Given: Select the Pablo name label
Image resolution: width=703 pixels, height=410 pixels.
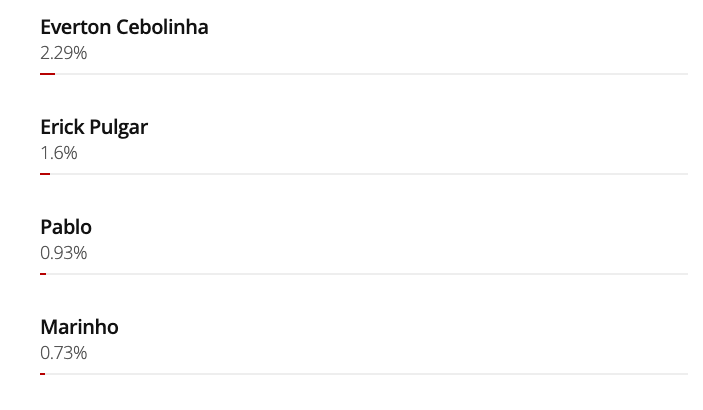Looking at the screenshot, I should (66, 227).
